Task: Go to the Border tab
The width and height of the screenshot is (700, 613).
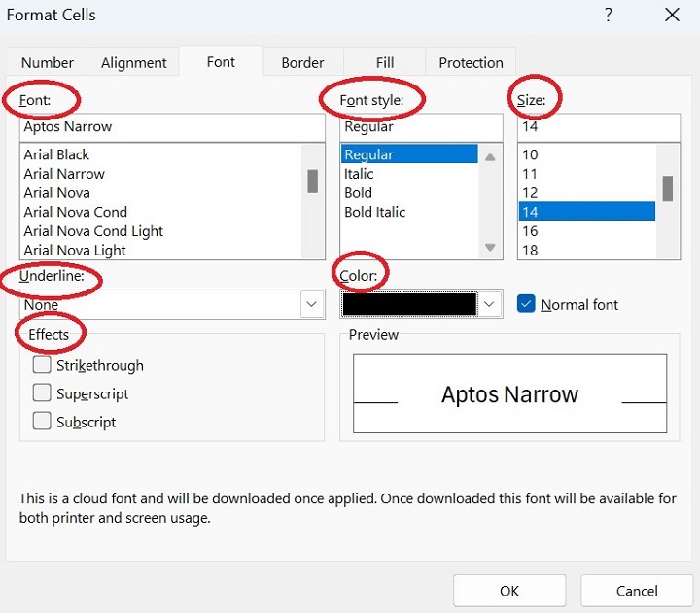Action: tap(302, 62)
